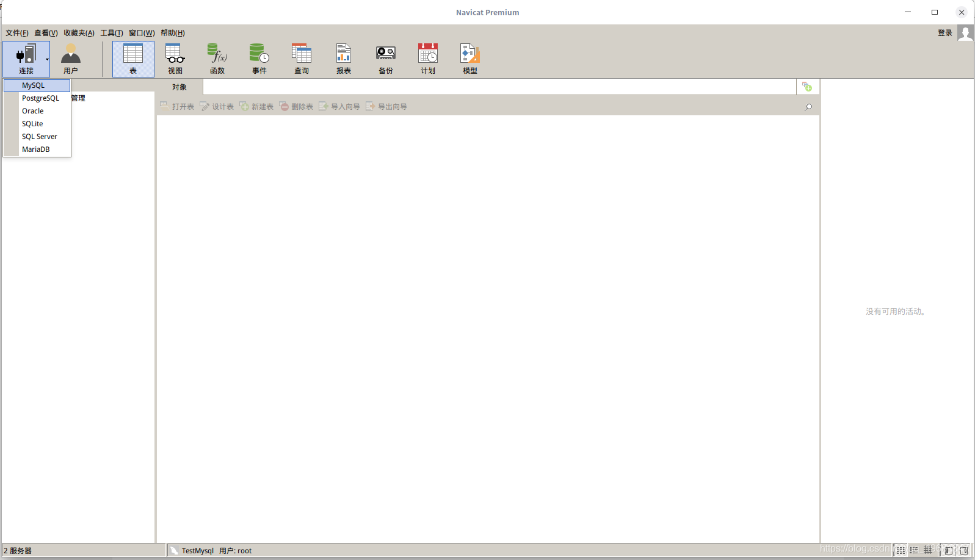Open the 工具(T) menu
Screen dimensions: 975x560
pos(112,33)
